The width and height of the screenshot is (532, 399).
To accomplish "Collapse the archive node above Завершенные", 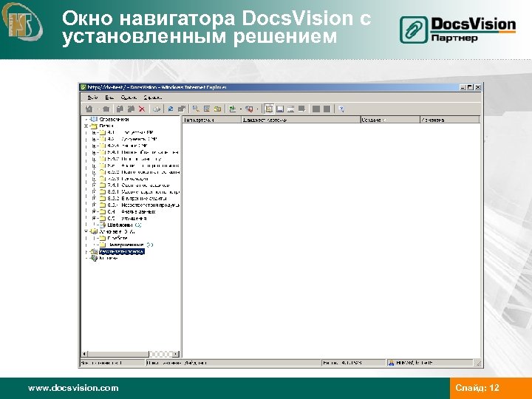I will (86, 231).
